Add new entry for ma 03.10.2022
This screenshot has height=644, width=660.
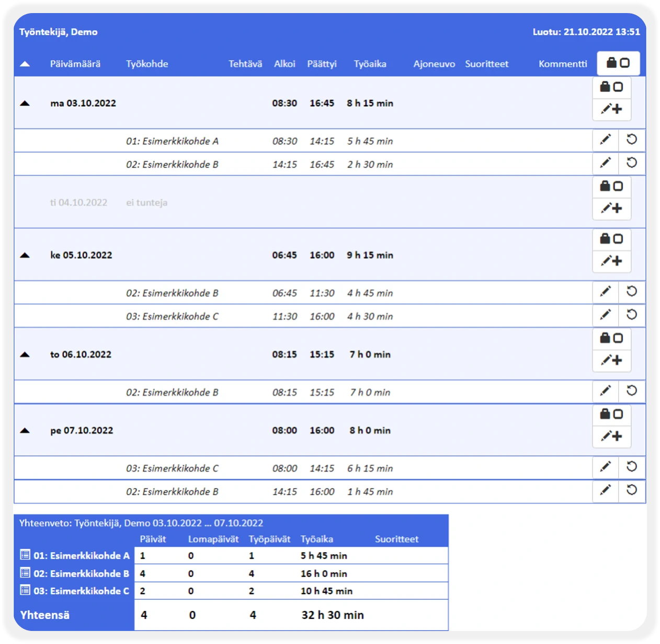(x=611, y=109)
